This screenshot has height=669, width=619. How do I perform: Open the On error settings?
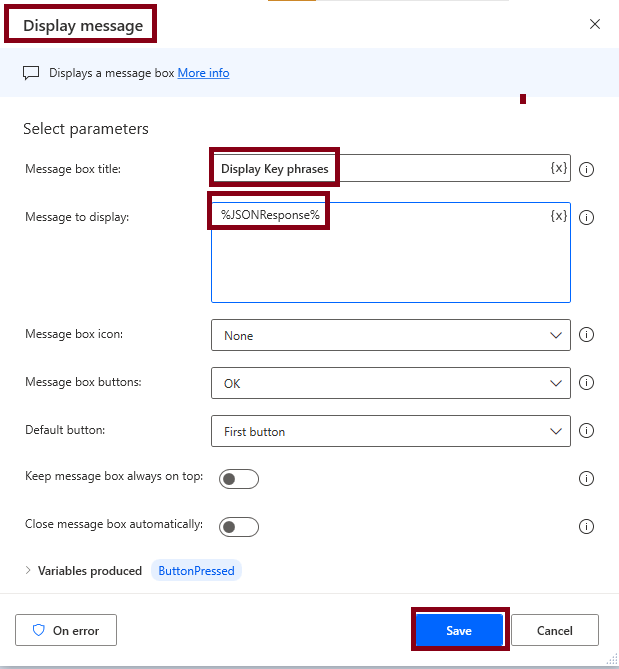coord(66,631)
